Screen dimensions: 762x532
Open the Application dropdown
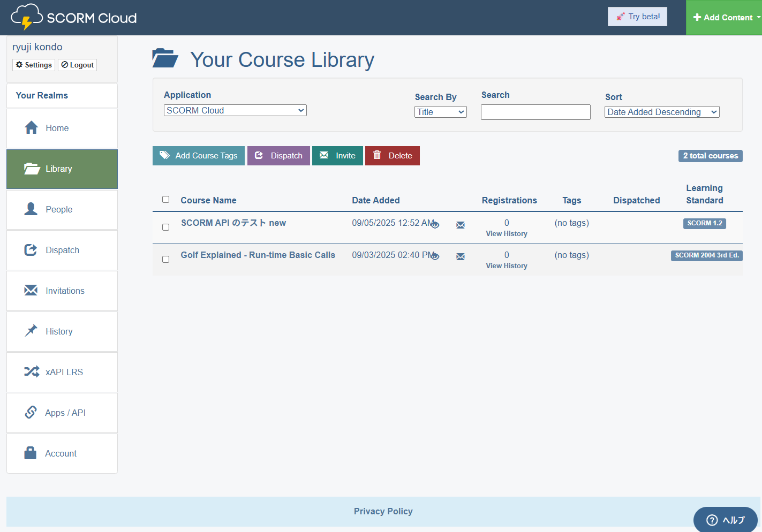(x=235, y=110)
